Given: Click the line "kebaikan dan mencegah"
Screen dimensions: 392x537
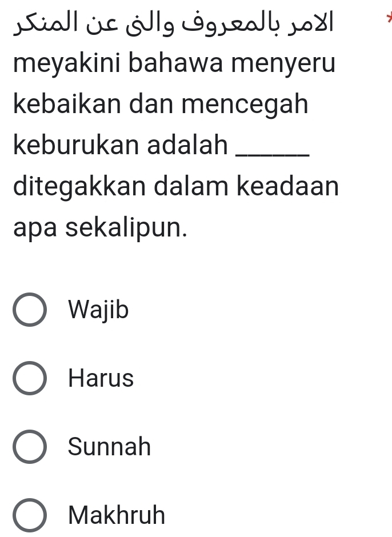Looking at the screenshot, I should pos(161,105).
